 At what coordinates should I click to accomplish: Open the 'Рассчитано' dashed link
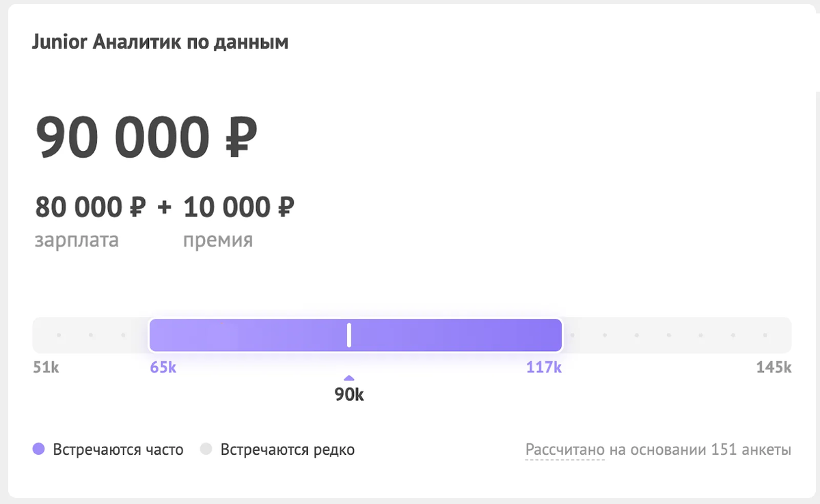click(565, 450)
